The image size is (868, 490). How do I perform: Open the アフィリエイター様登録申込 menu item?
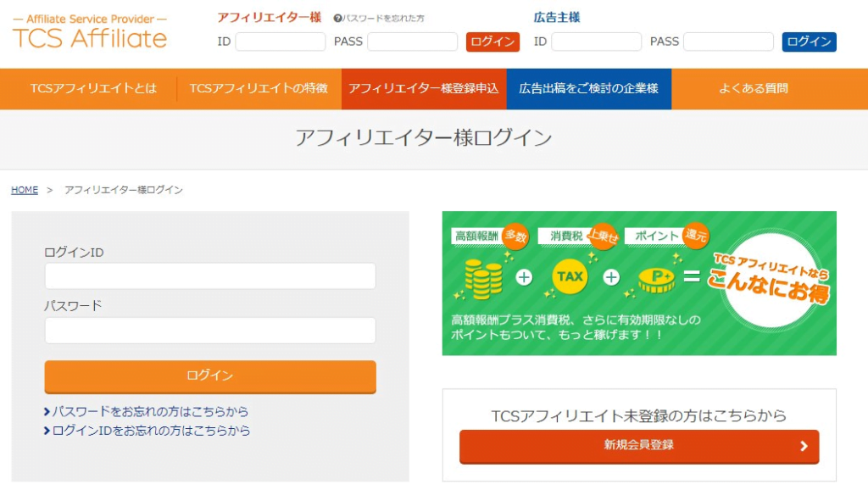point(424,88)
